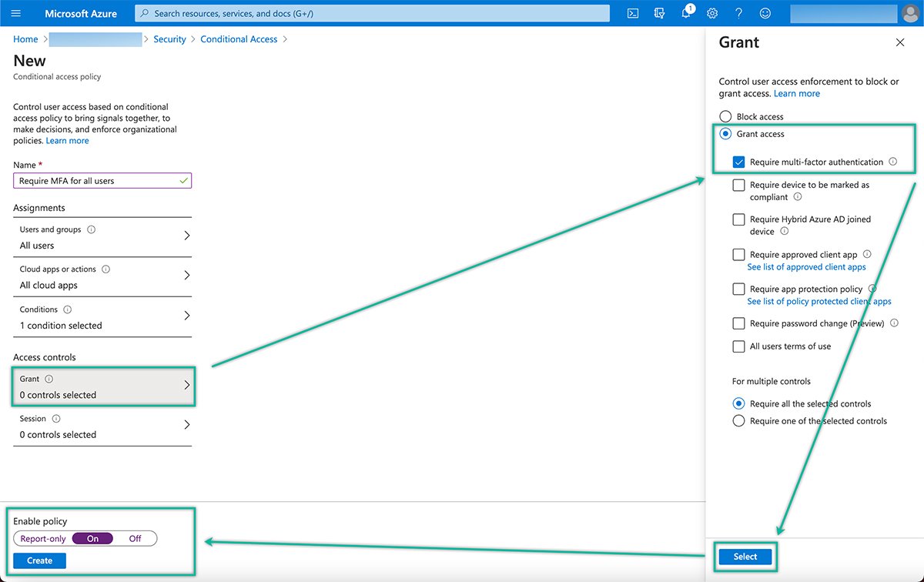Send feedback via the smiley icon
The image size is (924, 582).
pyautogui.click(x=764, y=12)
